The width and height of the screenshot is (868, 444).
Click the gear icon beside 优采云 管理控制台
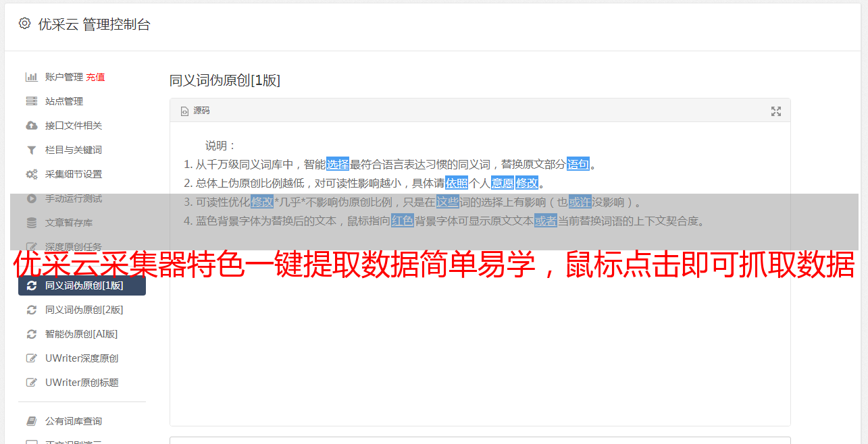coord(25,24)
